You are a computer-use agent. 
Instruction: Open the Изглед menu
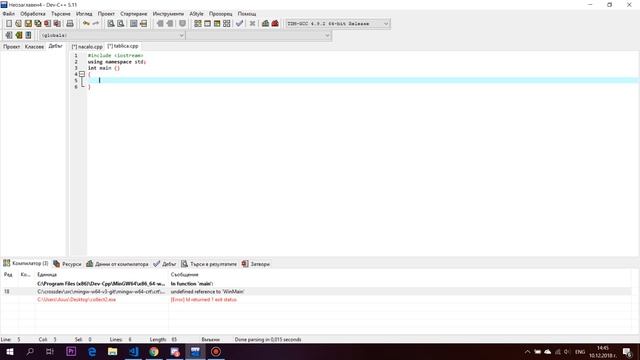[84, 14]
